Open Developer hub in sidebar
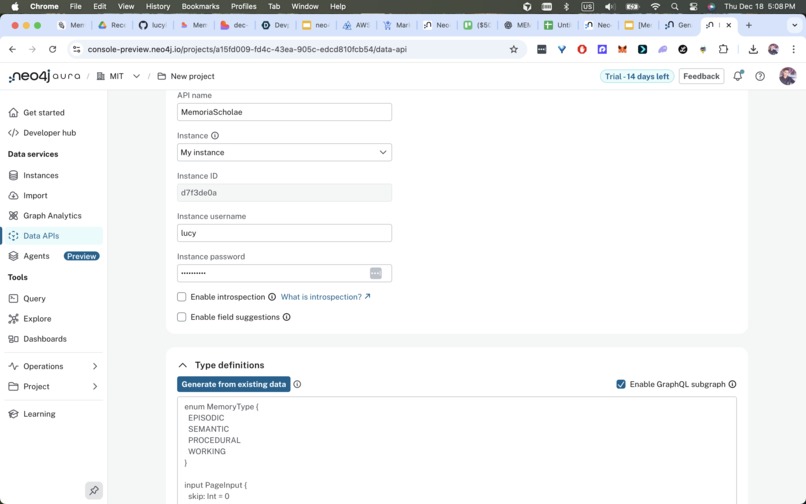Viewport: 806px width, 504px height. (x=42, y=133)
